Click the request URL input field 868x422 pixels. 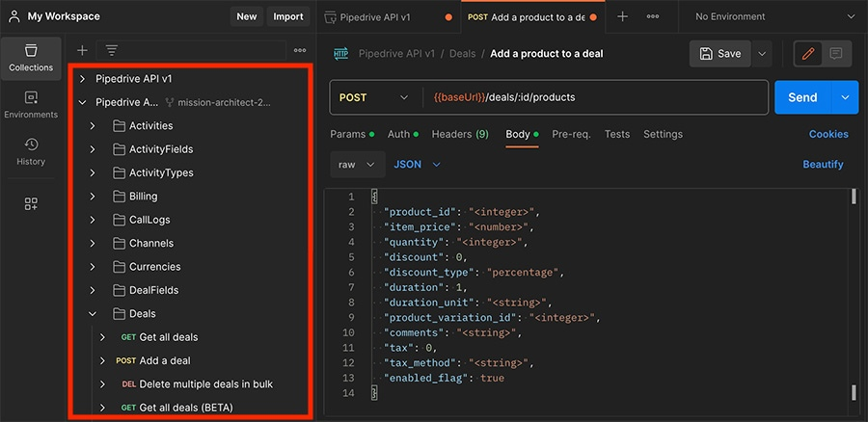coord(595,97)
